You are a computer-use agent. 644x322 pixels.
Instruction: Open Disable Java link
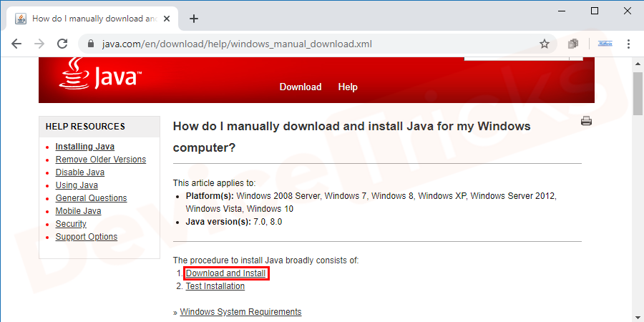(80, 172)
